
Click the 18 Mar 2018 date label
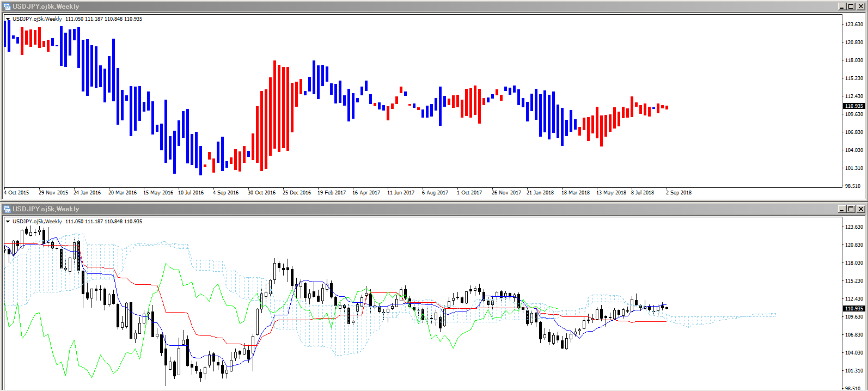(576, 193)
